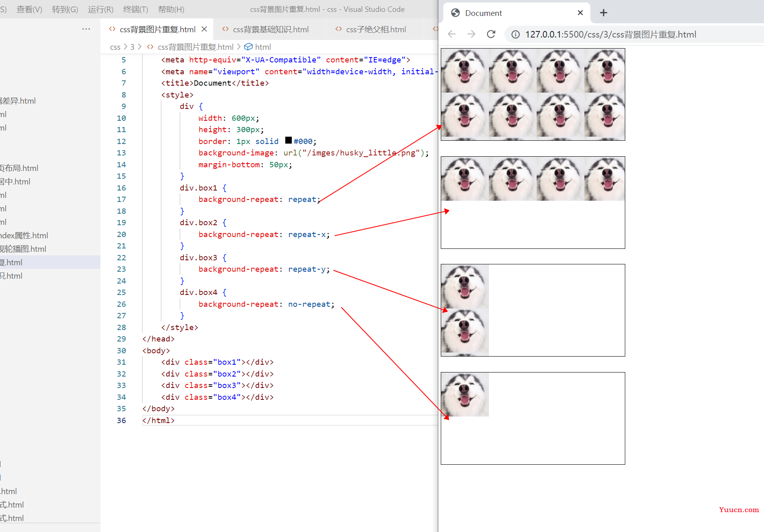Click the browser back arrow
Viewport: 764px width, 532px height.
(451, 34)
